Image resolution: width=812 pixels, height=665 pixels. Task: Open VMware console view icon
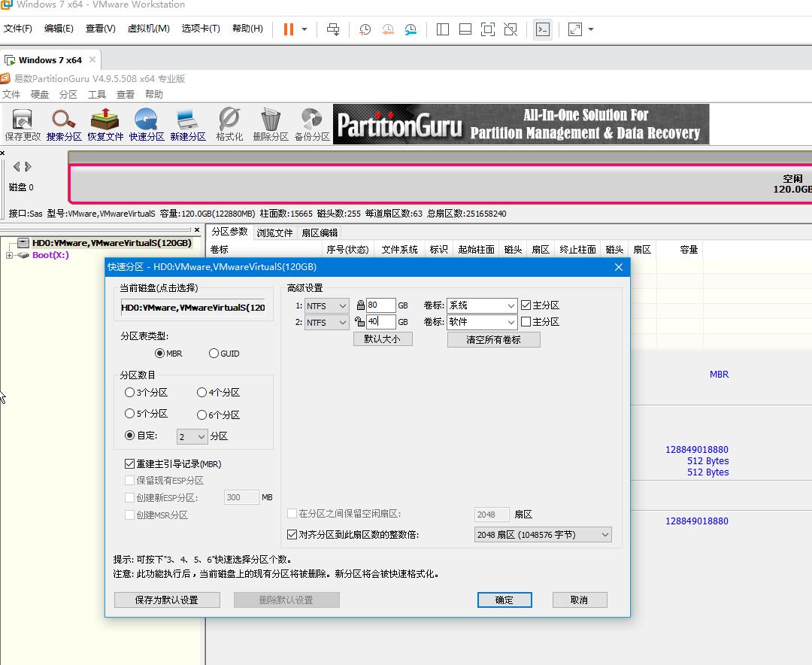(x=543, y=29)
